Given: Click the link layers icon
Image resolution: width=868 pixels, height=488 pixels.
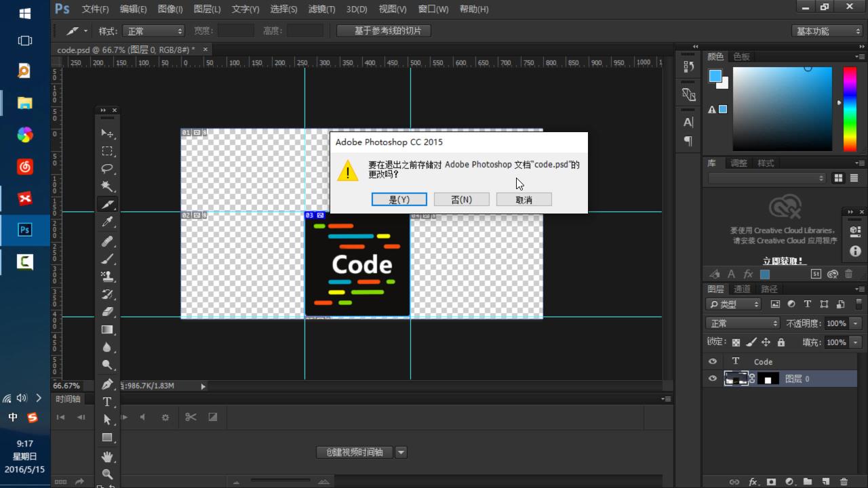Looking at the screenshot, I should pos(734,482).
